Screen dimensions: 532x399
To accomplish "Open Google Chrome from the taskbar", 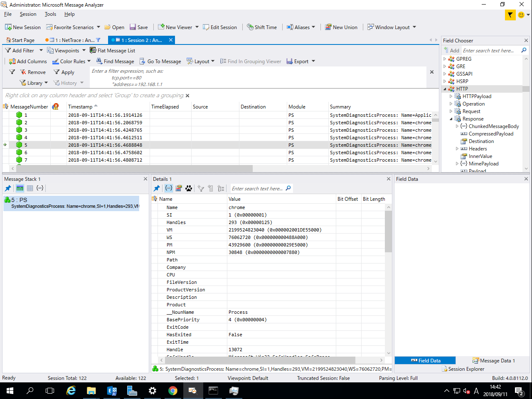I will click(173, 391).
